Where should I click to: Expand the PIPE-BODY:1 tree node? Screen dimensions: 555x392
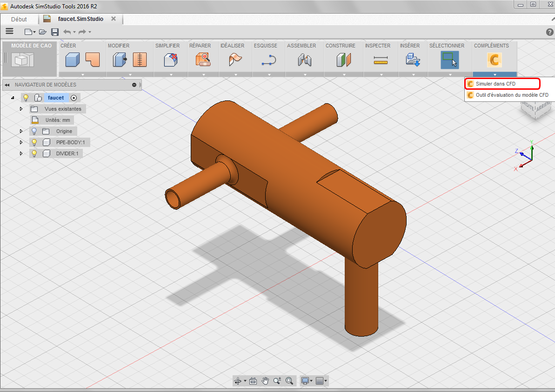coord(21,142)
